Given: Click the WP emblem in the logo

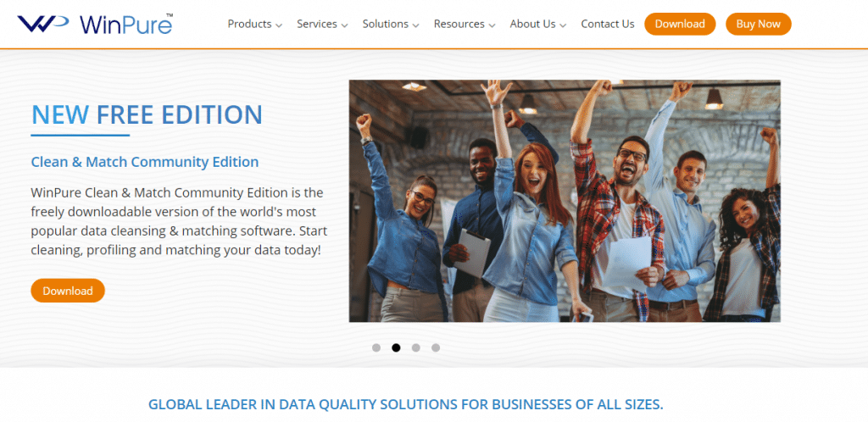Looking at the screenshot, I should (43, 24).
